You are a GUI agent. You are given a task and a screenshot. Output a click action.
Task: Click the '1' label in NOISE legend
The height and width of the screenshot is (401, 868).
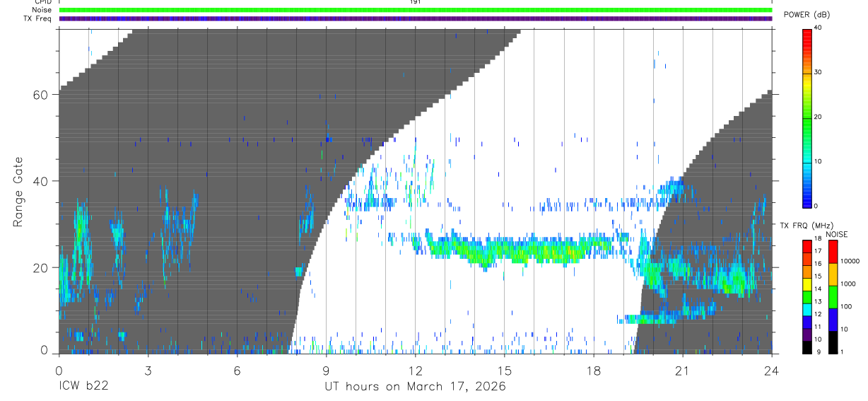tap(842, 351)
